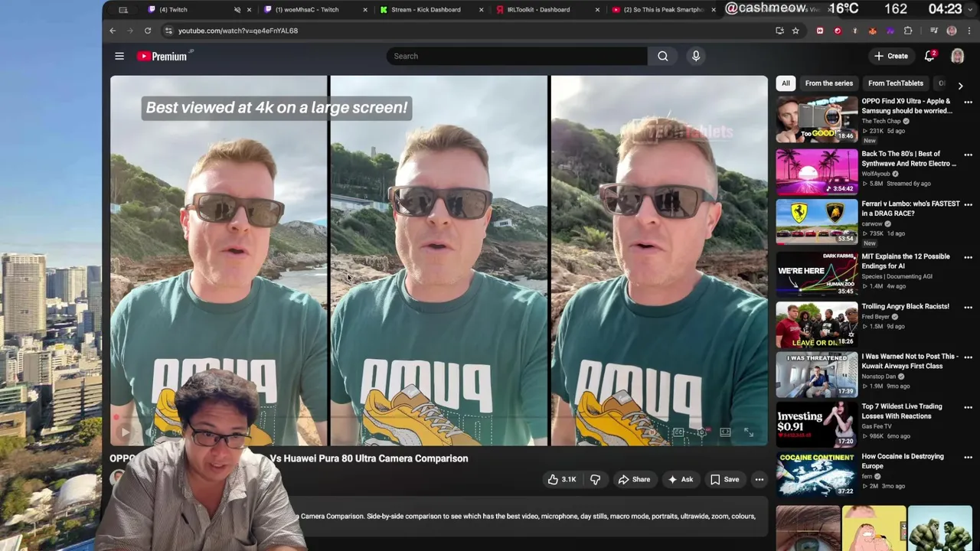
Task: Open the Chrome extensions puzzle icon
Action: 908,31
